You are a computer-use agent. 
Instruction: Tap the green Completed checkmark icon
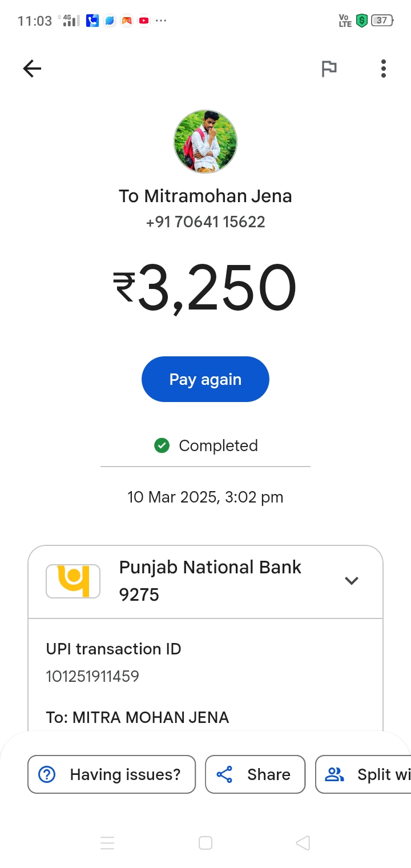(x=162, y=445)
